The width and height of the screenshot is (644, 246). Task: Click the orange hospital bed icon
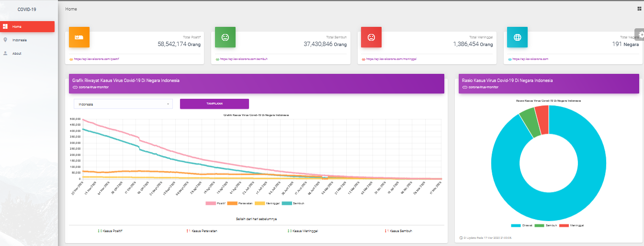pos(79,37)
